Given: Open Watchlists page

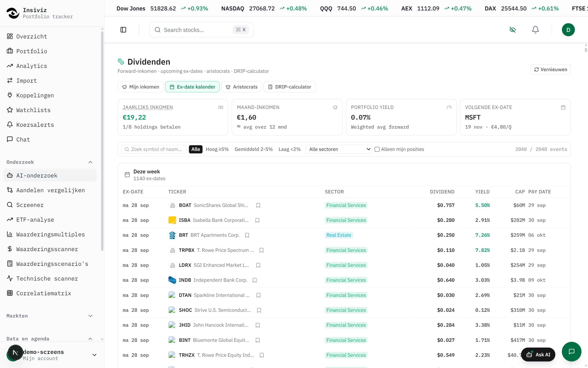Looking at the screenshot, I should tap(50, 110).
